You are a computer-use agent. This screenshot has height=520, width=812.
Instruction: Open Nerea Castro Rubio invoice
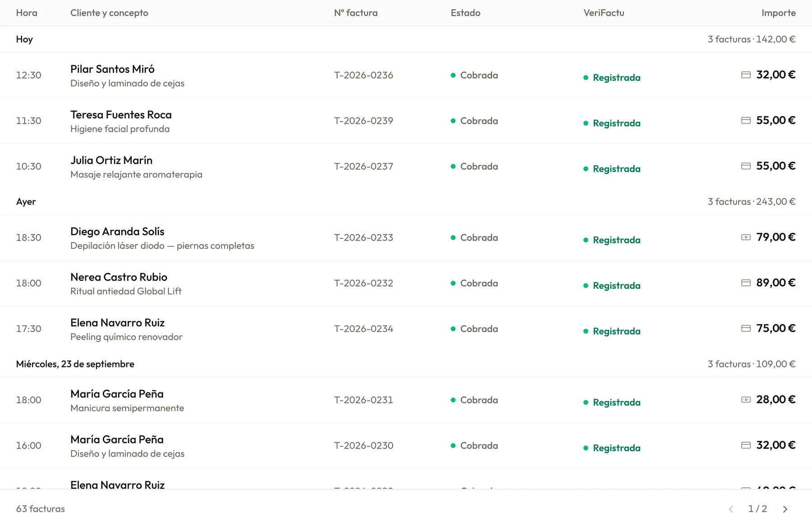[x=406, y=283]
